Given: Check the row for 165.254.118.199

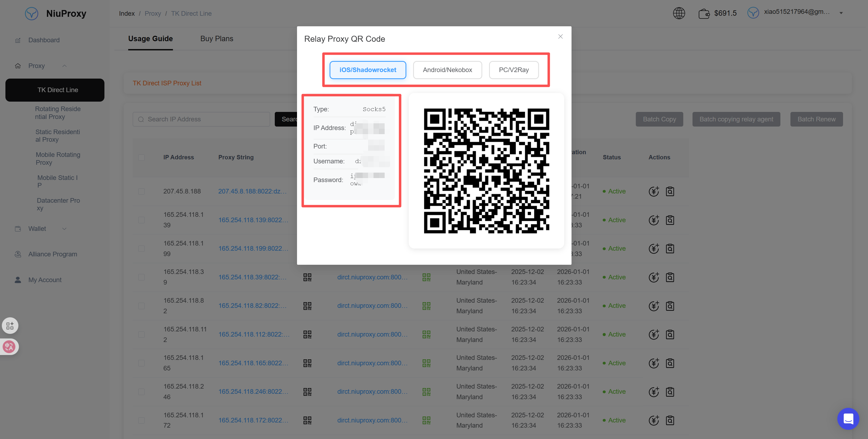Looking at the screenshot, I should pyautogui.click(x=142, y=248).
